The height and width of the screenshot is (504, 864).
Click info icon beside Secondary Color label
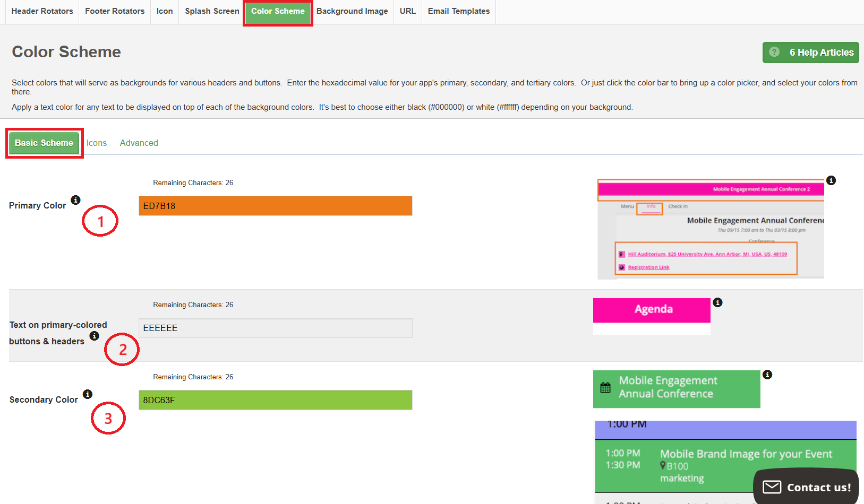[88, 394]
